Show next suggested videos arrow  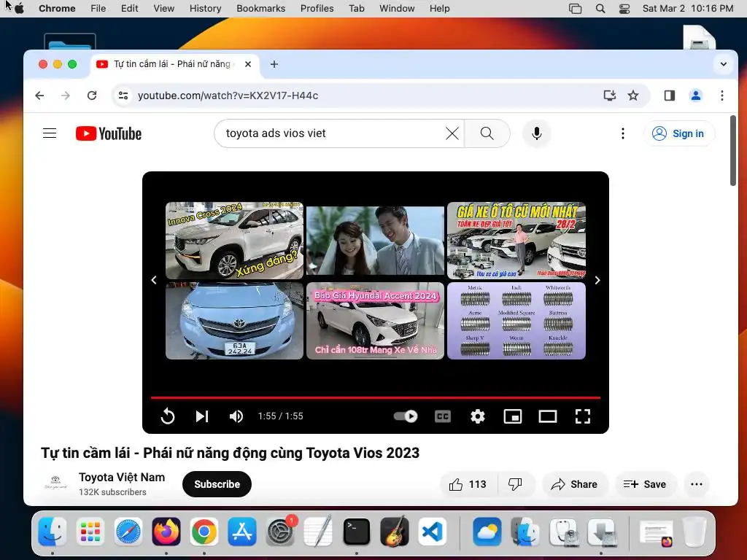coord(597,280)
